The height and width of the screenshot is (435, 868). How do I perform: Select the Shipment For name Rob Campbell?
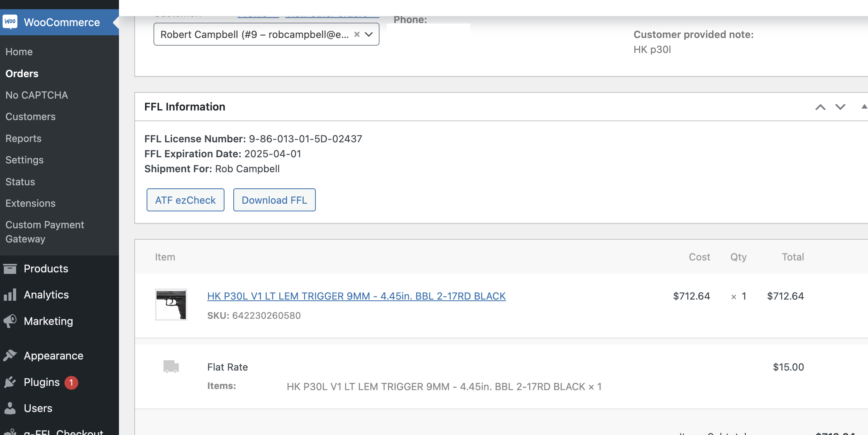click(248, 169)
